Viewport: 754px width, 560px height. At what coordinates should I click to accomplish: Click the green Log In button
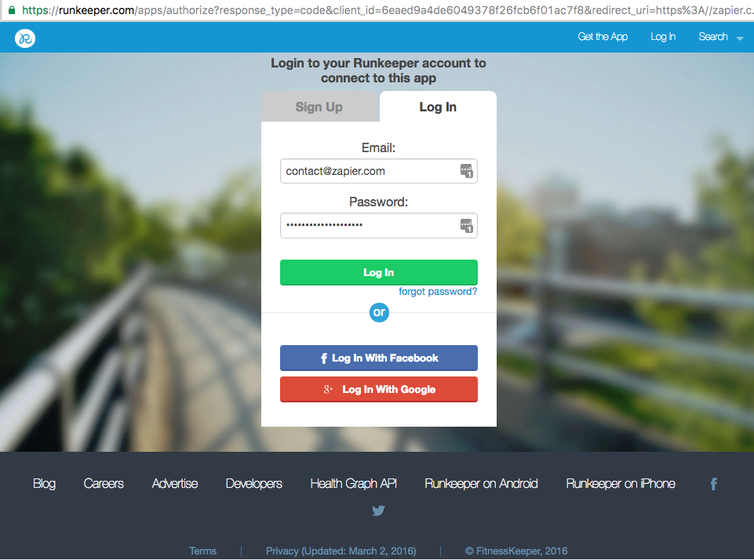tap(378, 273)
